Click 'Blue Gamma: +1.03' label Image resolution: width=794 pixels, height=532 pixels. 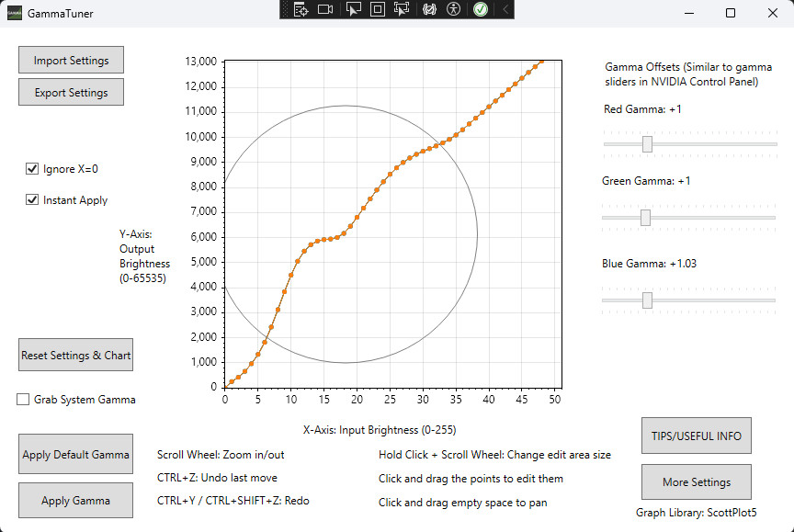[x=649, y=264]
